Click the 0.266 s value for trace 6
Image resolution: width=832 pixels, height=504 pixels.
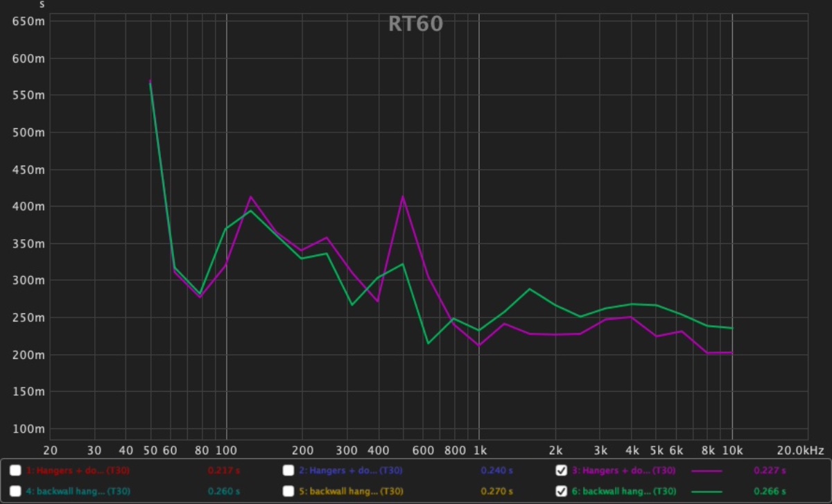[x=770, y=492]
